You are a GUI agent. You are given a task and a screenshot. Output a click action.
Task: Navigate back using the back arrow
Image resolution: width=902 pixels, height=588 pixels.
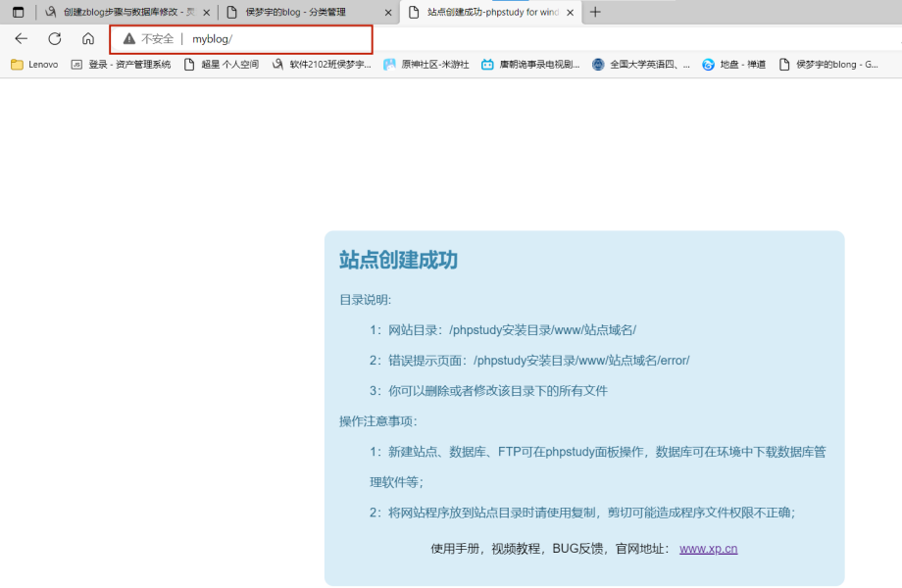click(22, 39)
